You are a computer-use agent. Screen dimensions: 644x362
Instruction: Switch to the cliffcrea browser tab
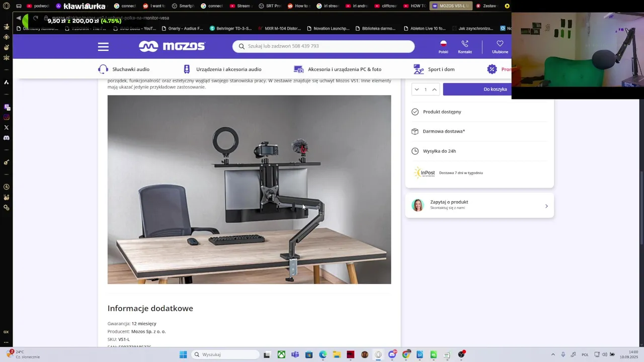(x=385, y=6)
